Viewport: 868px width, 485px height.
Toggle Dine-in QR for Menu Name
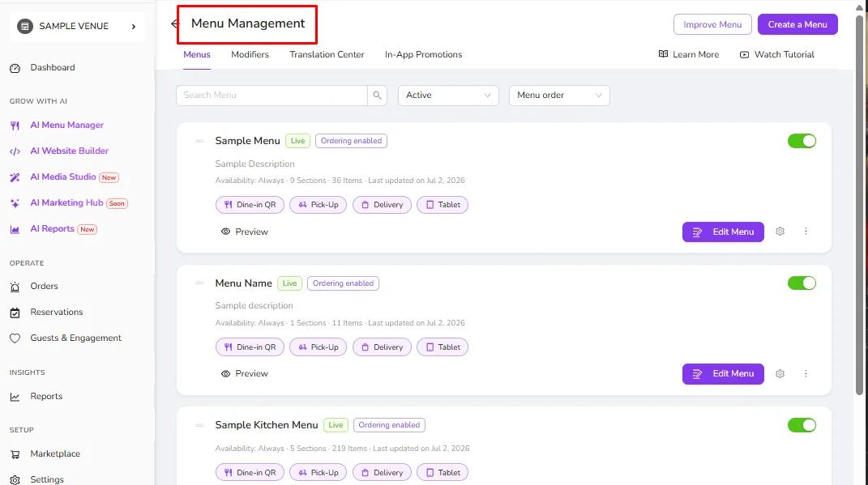(x=250, y=347)
